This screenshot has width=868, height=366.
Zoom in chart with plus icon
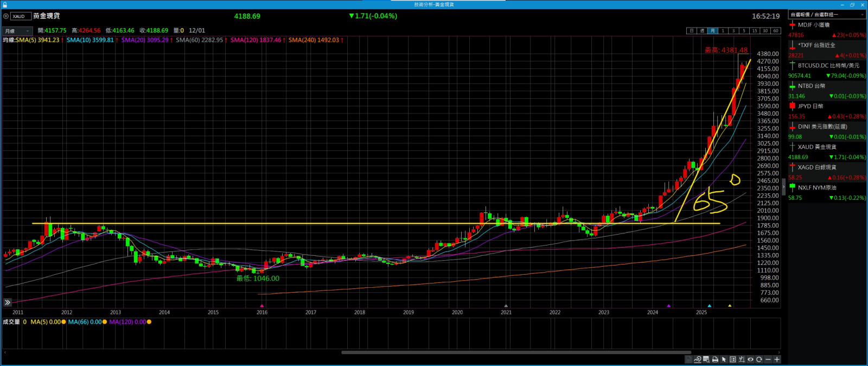(777, 359)
